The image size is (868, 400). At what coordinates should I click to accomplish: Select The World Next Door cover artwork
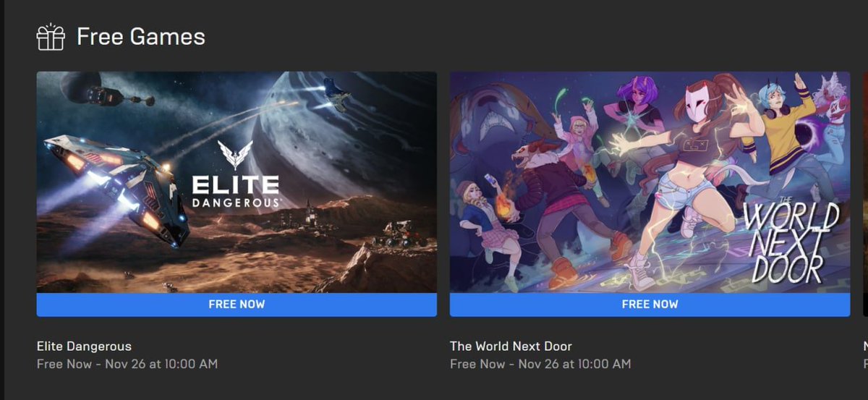pyautogui.click(x=650, y=182)
